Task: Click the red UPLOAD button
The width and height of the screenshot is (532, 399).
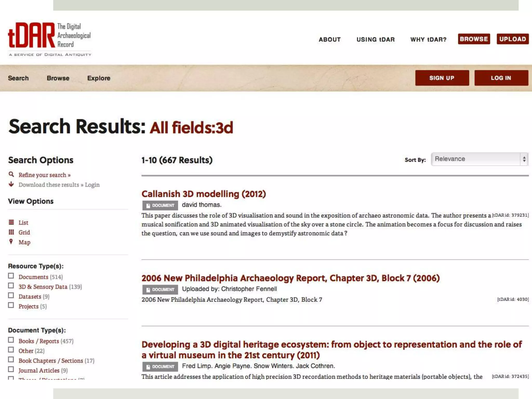Action: [x=513, y=39]
